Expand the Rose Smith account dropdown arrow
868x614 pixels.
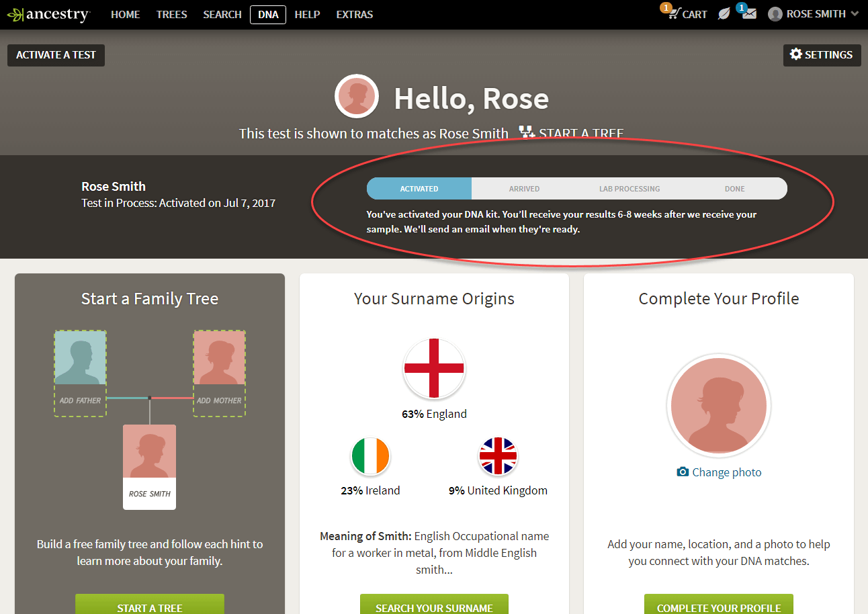click(855, 14)
